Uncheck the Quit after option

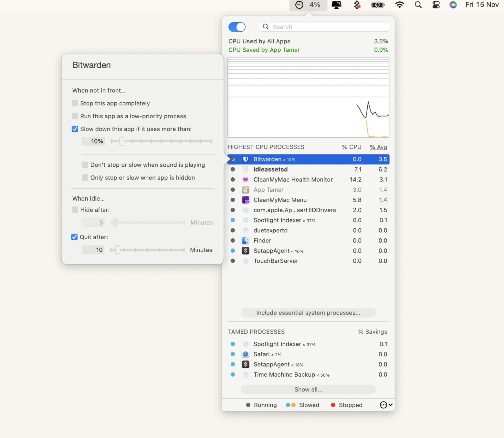[x=74, y=237]
